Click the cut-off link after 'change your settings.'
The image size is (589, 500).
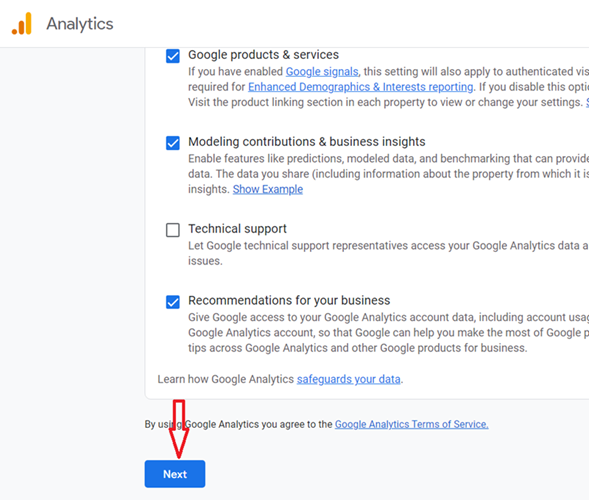(x=587, y=102)
